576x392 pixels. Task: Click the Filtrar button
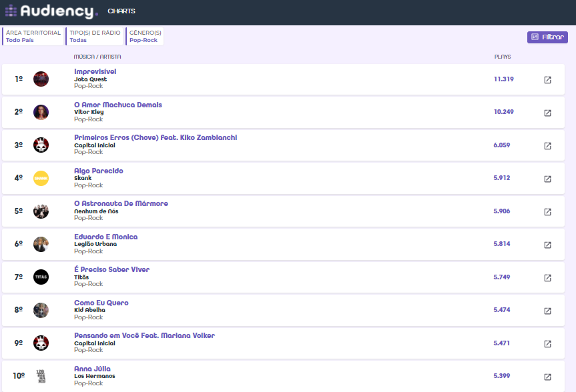547,37
